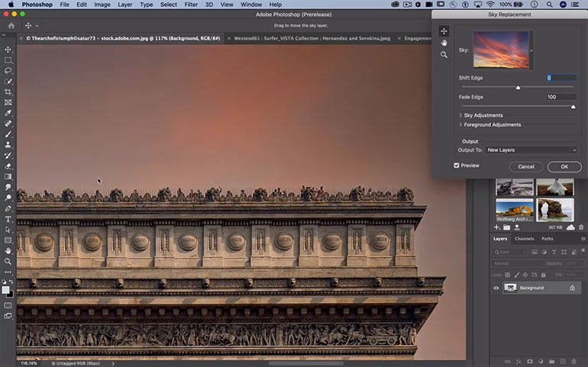This screenshot has width=588, height=367.
Task: Click the OK button
Action: tap(564, 166)
